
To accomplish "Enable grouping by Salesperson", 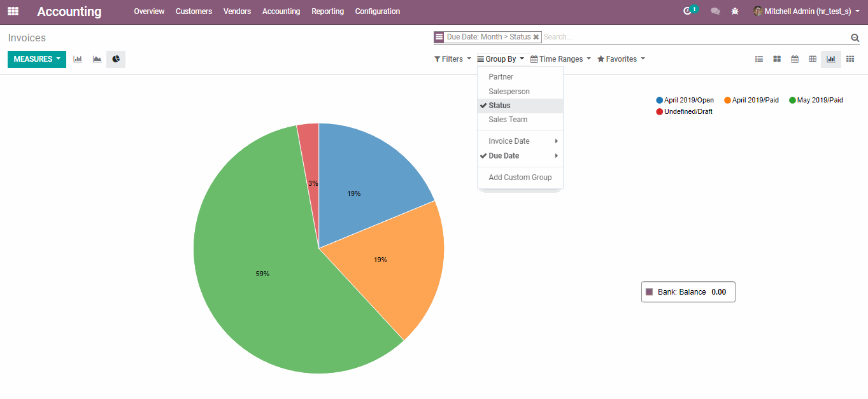I will pyautogui.click(x=509, y=92).
